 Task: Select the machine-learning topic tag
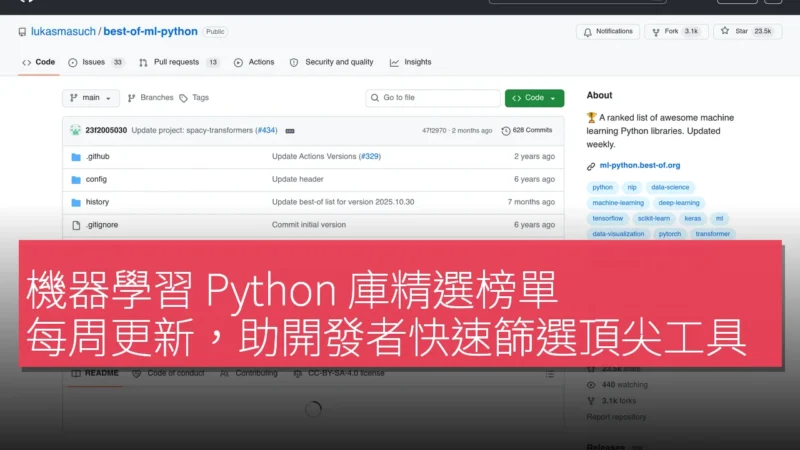[618, 203]
